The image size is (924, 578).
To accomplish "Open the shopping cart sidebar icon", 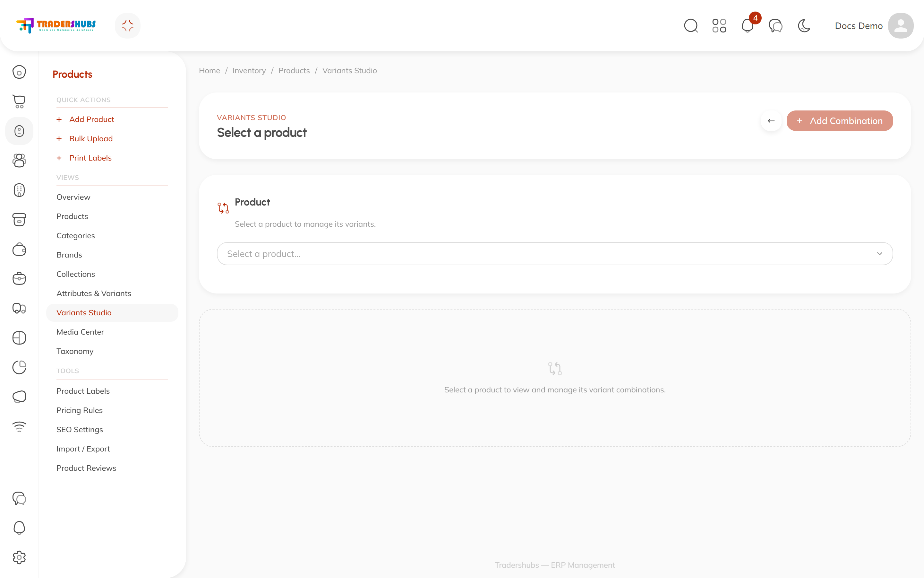I will (19, 101).
